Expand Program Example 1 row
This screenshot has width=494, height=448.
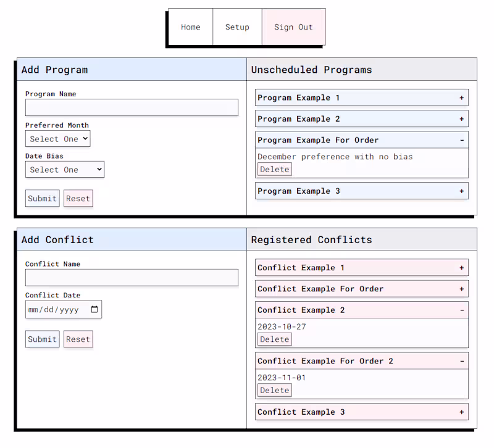[362, 97]
